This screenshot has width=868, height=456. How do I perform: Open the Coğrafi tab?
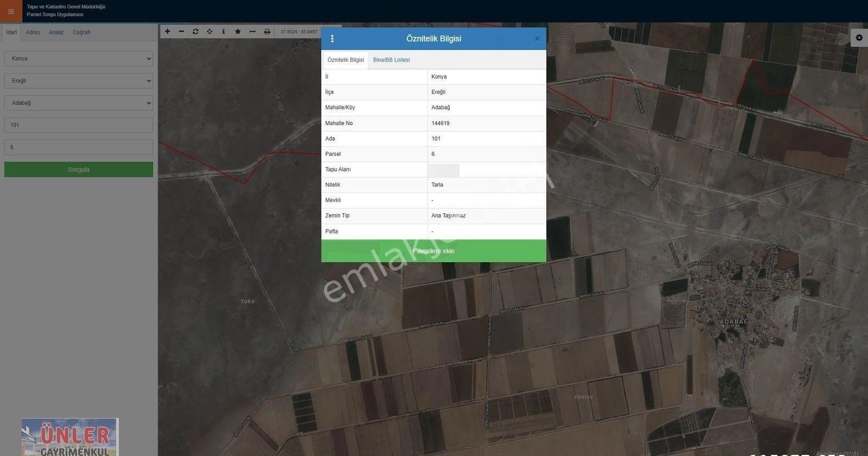(x=81, y=33)
